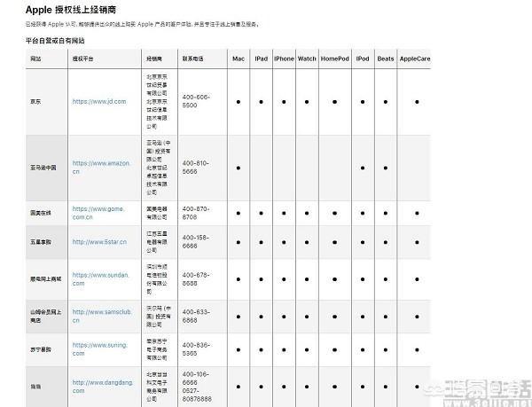Click the Watch column header
Viewport: 532px width, 407px height.
click(x=307, y=59)
